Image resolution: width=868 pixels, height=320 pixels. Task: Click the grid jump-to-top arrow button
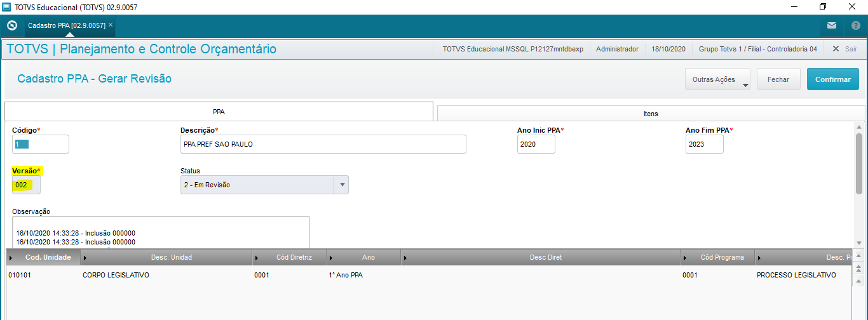point(859,255)
